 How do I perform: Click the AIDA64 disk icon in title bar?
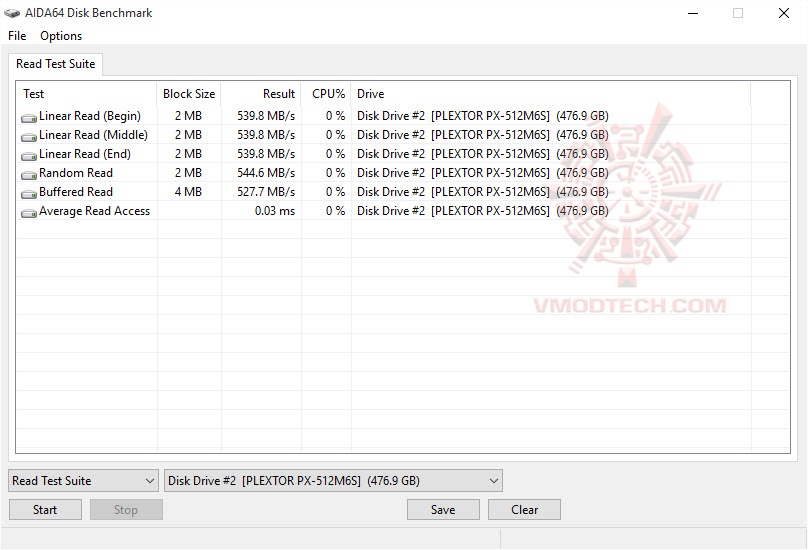[x=12, y=13]
